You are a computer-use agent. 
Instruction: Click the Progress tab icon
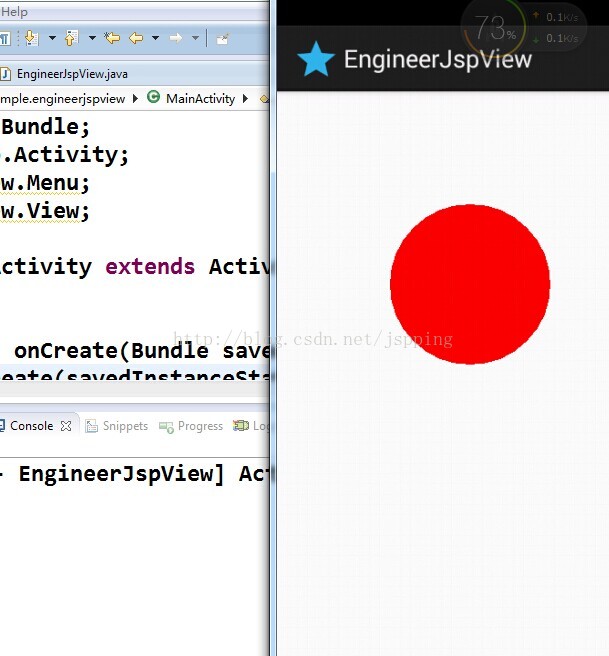(166, 427)
